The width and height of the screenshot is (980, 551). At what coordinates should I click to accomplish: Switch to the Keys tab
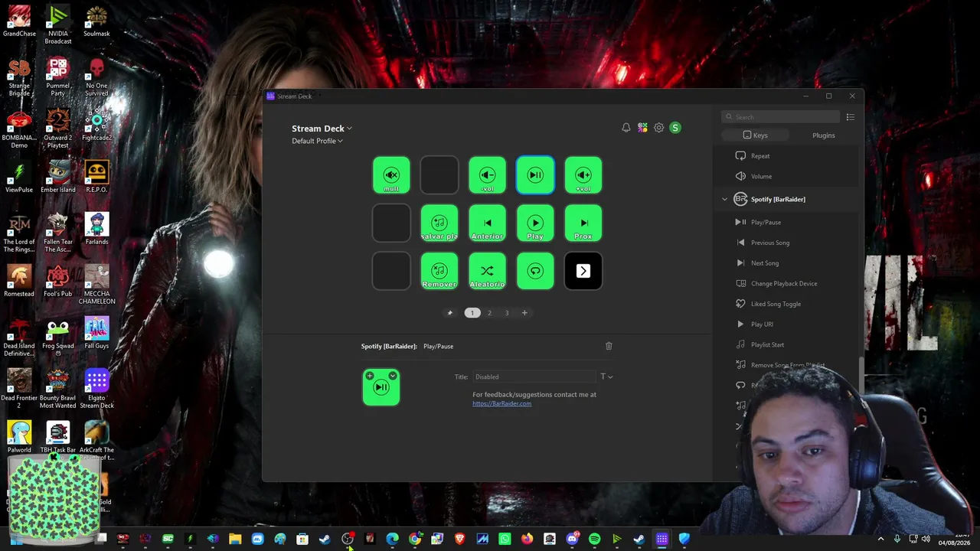click(x=755, y=135)
